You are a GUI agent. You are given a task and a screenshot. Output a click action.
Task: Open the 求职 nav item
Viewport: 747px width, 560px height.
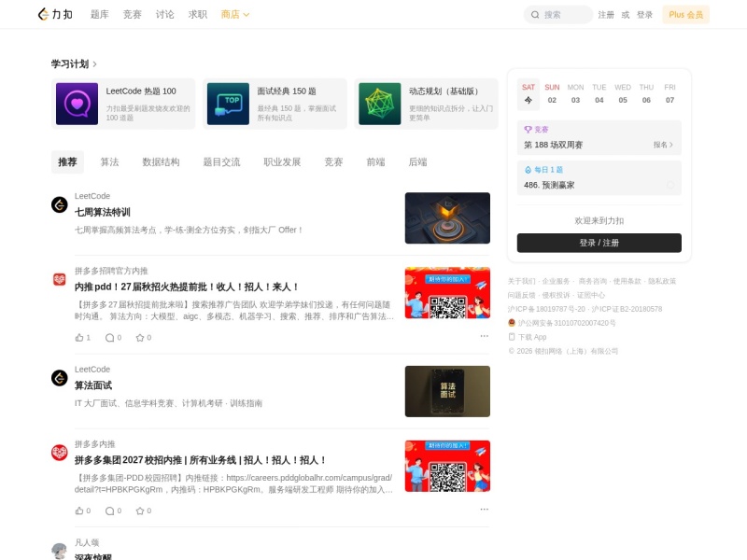click(198, 15)
